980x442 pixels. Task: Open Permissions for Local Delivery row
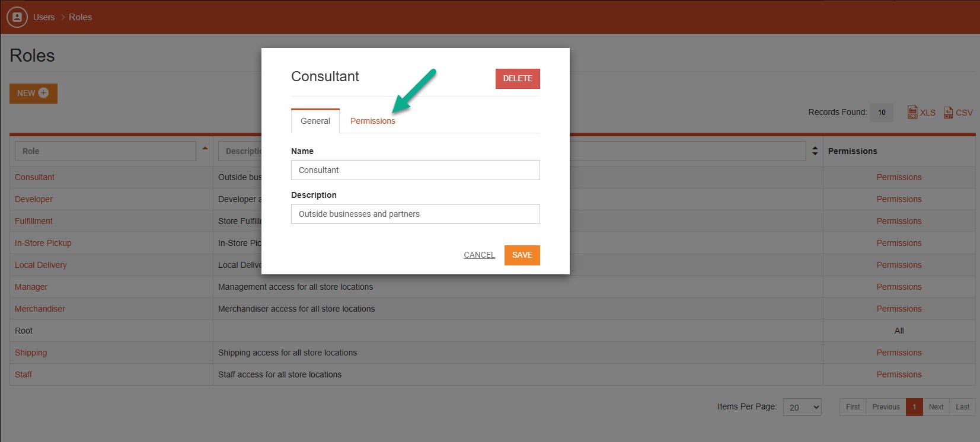pyautogui.click(x=899, y=265)
